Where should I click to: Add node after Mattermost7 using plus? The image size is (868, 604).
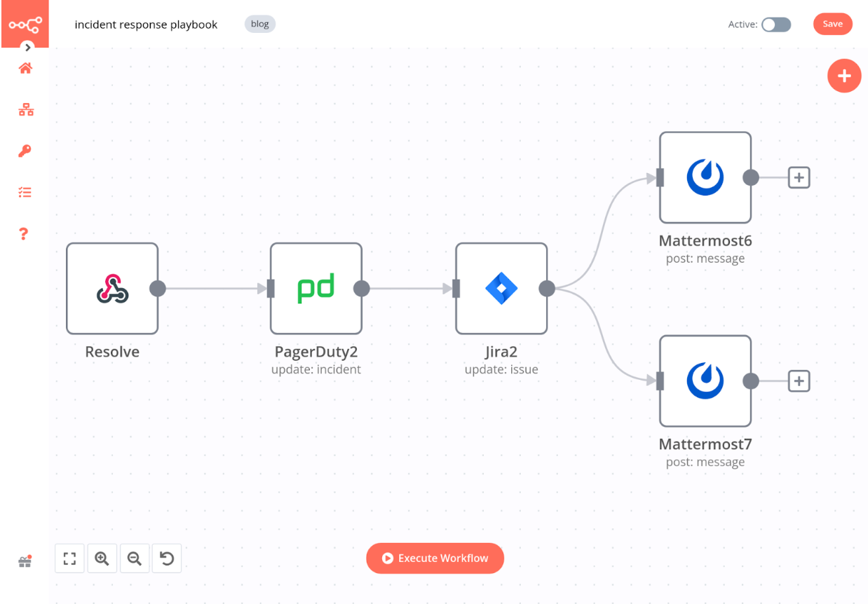tap(799, 381)
